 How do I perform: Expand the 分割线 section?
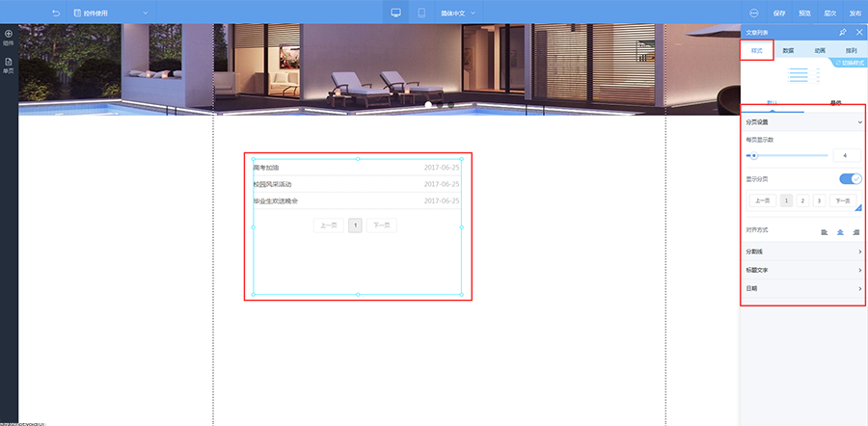coord(803,252)
